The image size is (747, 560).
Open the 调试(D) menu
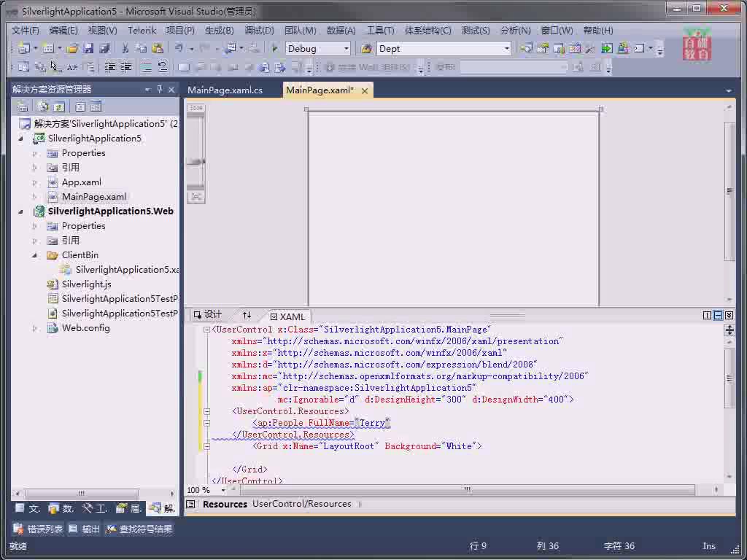(259, 31)
